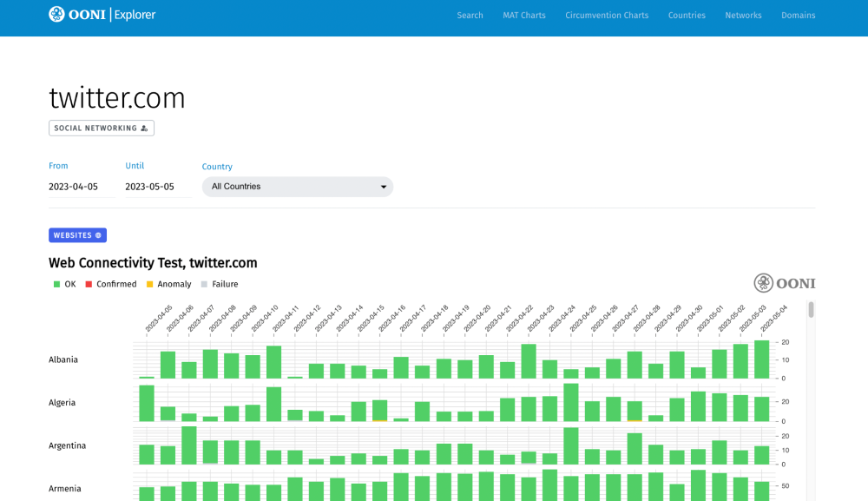Click the Websites badge icon
The width and height of the screenshot is (868, 501).
coord(98,235)
